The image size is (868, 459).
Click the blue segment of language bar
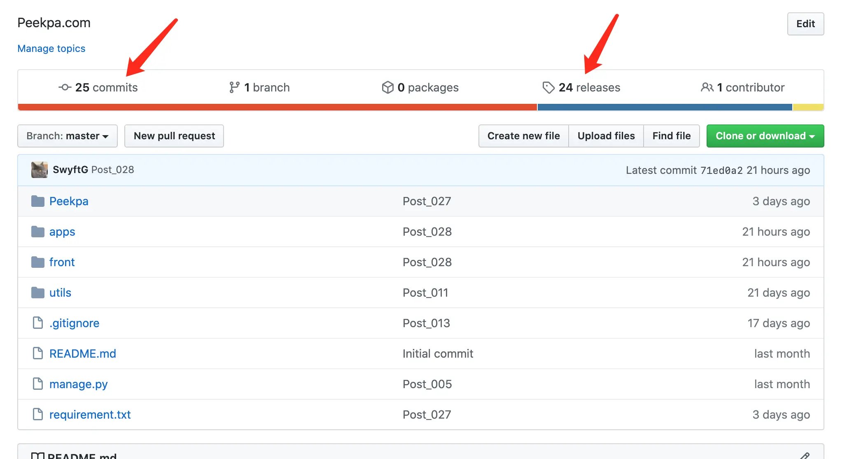665,107
